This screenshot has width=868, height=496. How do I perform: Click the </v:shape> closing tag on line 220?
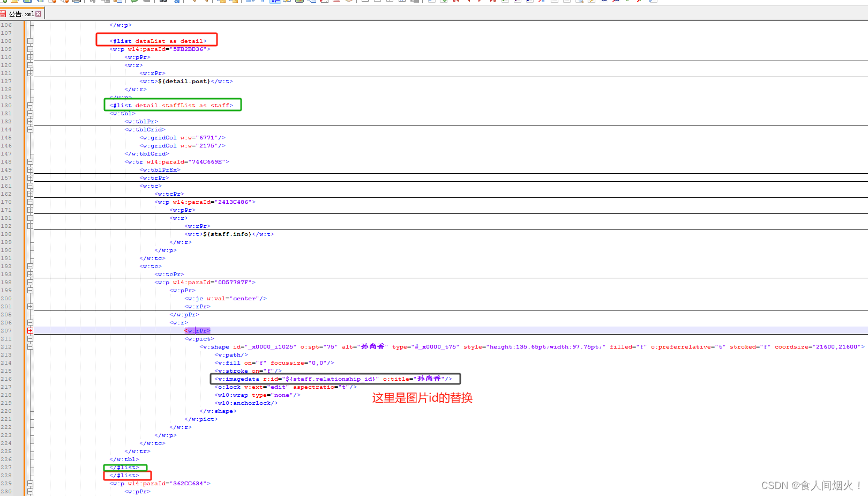pyautogui.click(x=218, y=411)
